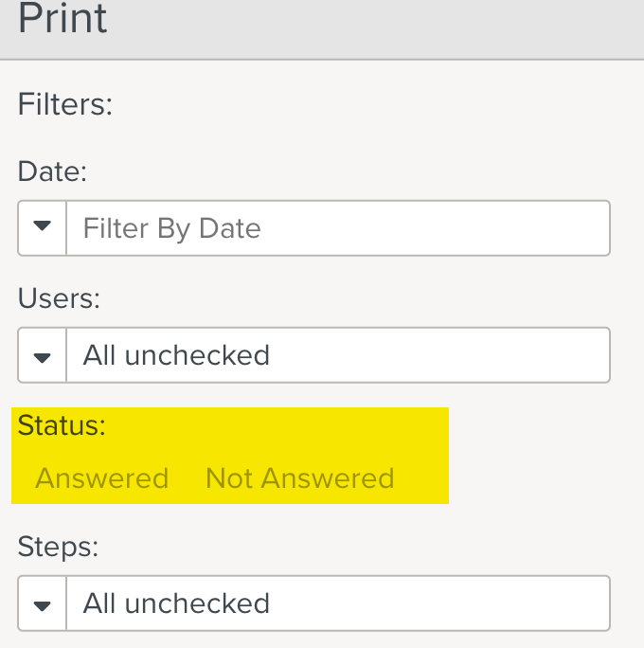The height and width of the screenshot is (648, 644).
Task: Click the Steps label
Action: click(x=58, y=547)
